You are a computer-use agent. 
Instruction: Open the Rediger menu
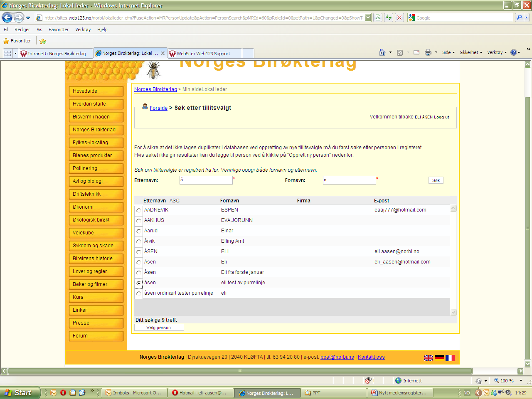(22, 30)
